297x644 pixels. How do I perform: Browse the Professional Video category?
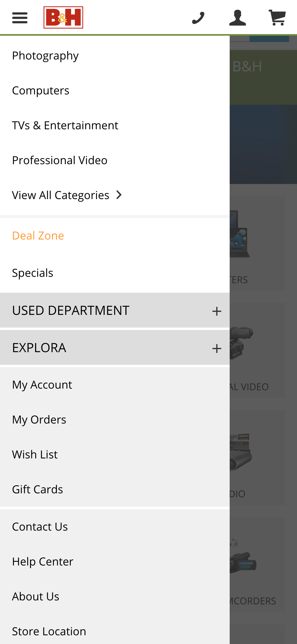[60, 160]
